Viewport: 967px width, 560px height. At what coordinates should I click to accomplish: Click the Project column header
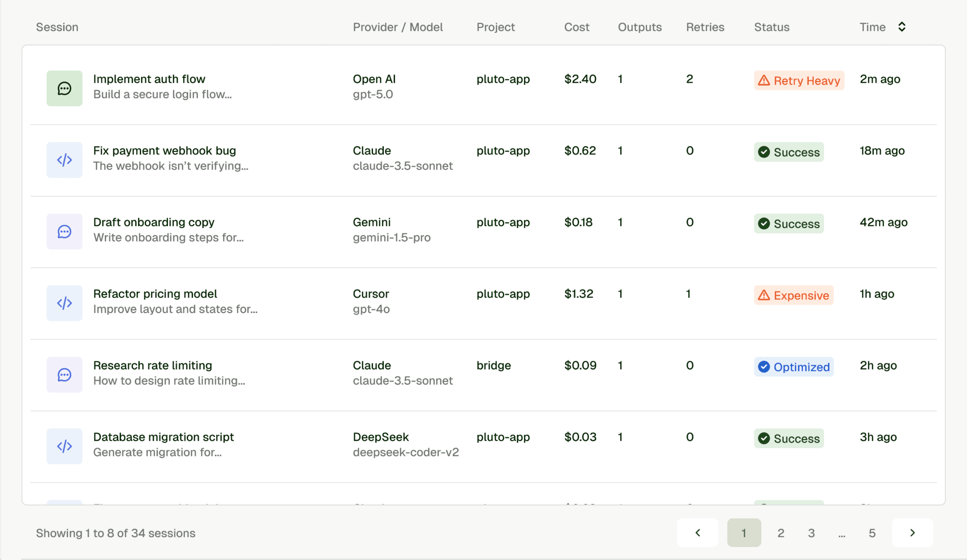click(496, 27)
